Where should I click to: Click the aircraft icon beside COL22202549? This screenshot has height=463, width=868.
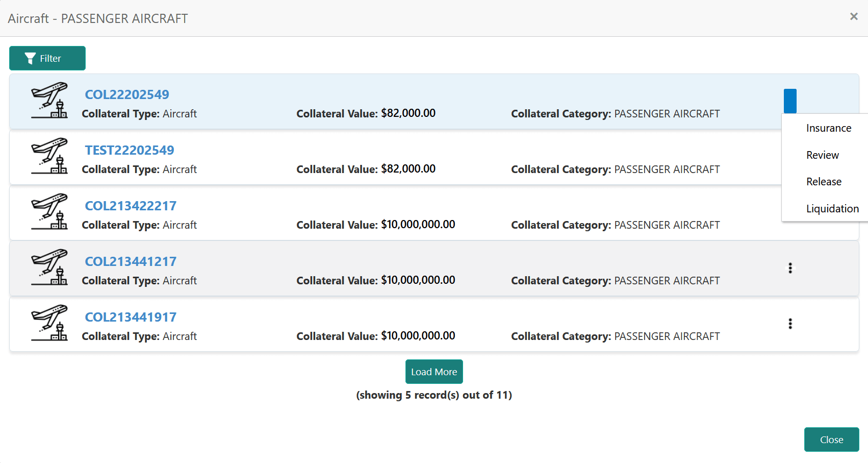[x=49, y=101]
